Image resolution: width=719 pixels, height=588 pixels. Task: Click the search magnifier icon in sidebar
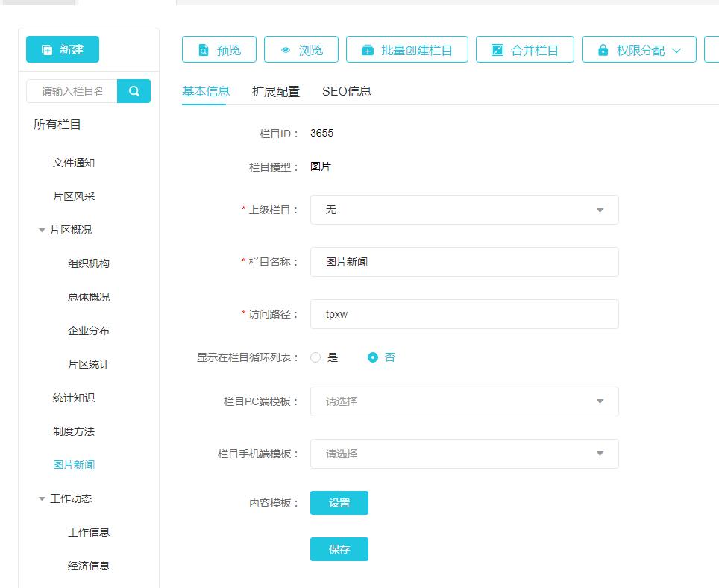[134, 91]
